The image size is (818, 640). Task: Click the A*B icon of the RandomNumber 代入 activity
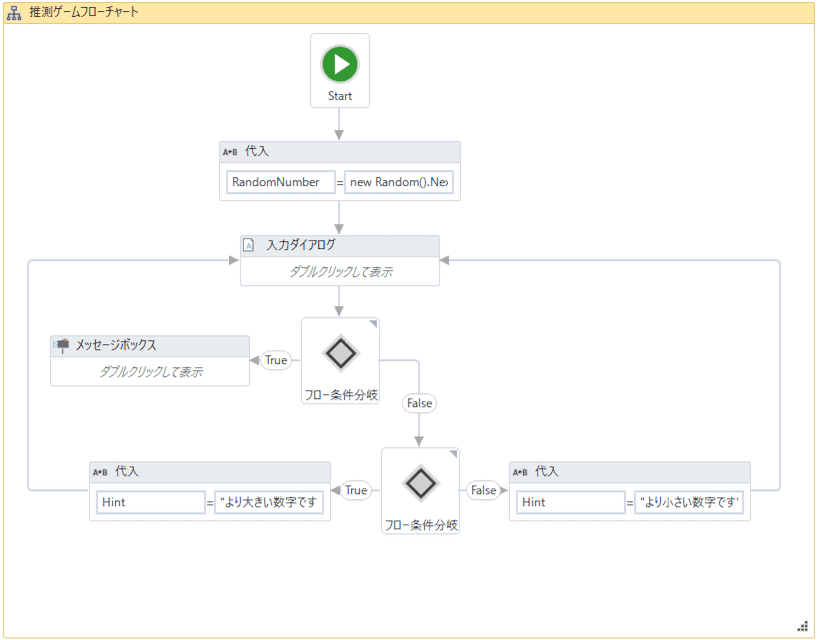point(230,152)
